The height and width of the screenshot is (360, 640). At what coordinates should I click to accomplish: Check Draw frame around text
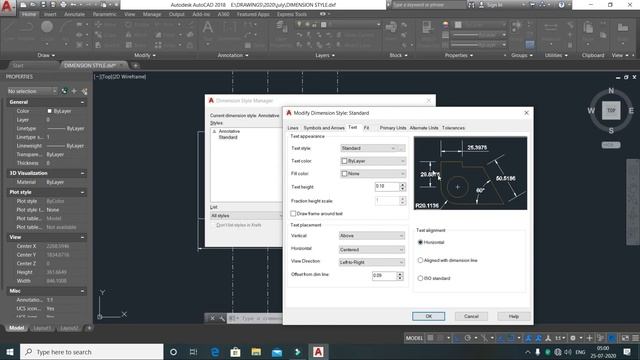293,213
